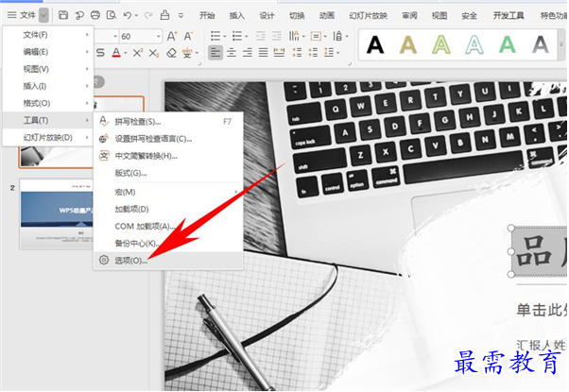Screen dimensions: 569x392
Task: Apply red Font Color
Action: [x=116, y=53]
